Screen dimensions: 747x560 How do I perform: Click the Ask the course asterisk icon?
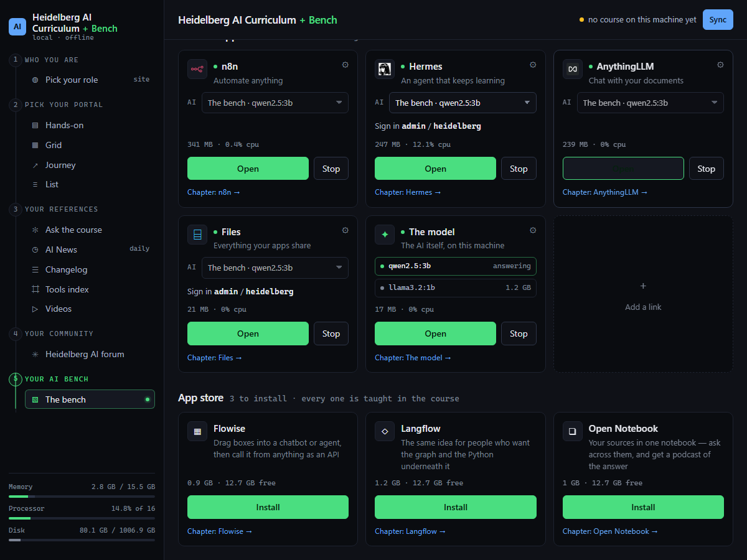click(35, 230)
